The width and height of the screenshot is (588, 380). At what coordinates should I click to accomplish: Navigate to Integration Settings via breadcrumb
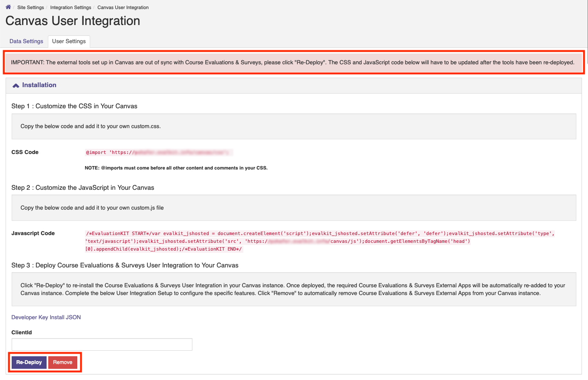coord(70,7)
